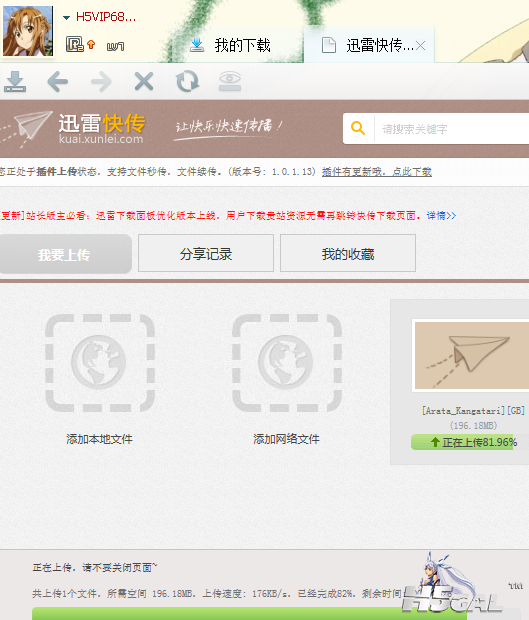Click the orange upgrade arrow icon
The image size is (529, 620).
[91, 44]
